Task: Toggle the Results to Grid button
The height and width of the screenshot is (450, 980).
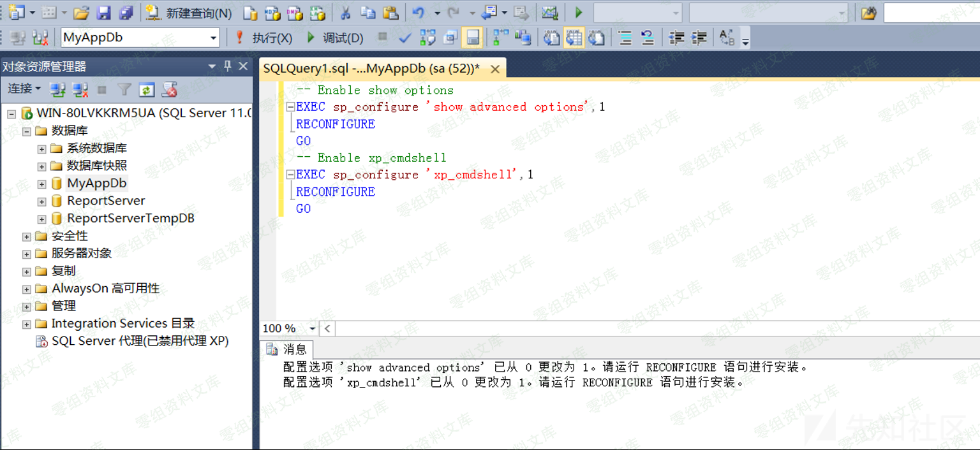Action: 574,38
